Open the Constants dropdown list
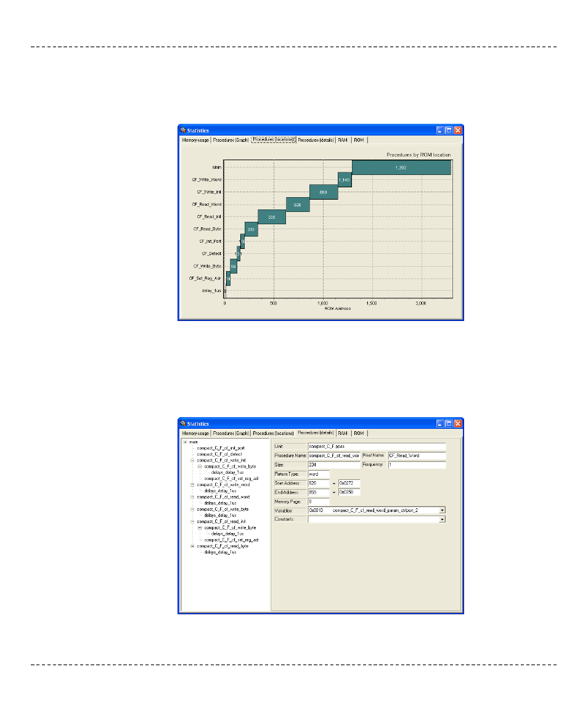Image resolution: width=588 pixels, height=711 pixels. pyautogui.click(x=442, y=519)
